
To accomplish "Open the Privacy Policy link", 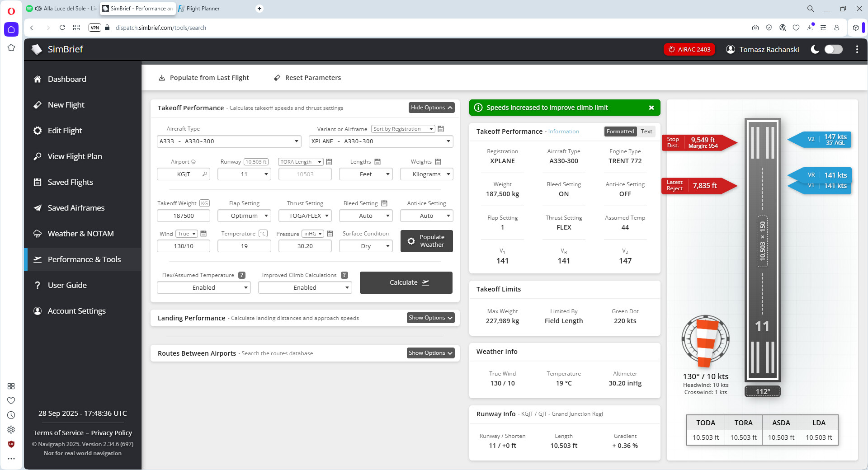I will [x=112, y=433].
